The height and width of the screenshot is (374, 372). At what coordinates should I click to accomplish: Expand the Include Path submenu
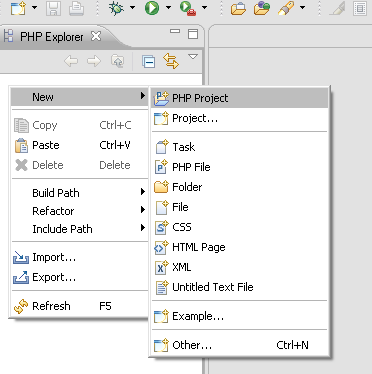(x=79, y=229)
